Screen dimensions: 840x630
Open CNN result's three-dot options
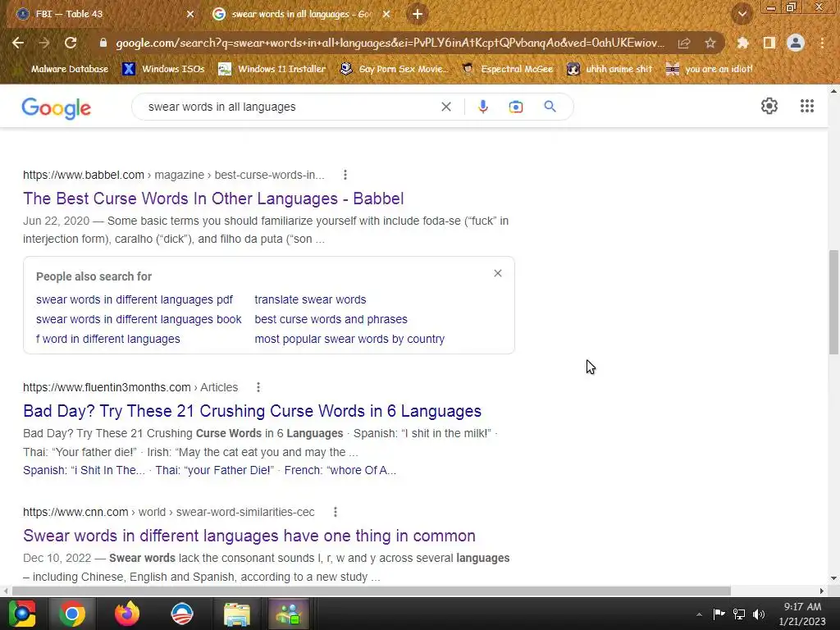click(336, 512)
